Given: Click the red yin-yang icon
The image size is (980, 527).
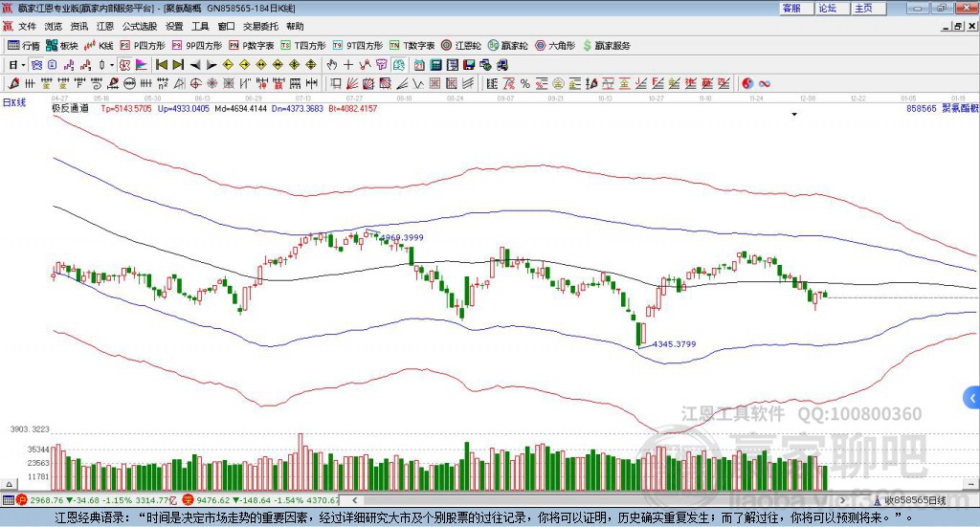Looking at the screenshot, I should (746, 83).
